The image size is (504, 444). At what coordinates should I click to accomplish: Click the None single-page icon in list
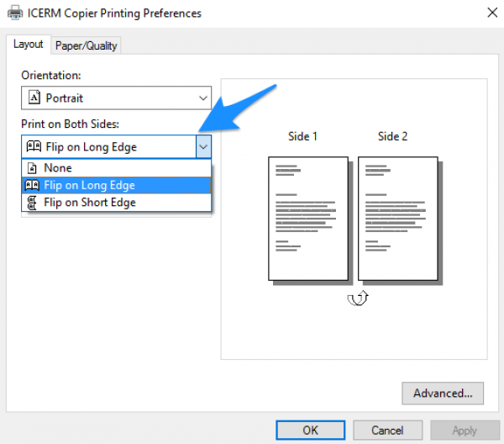(x=32, y=168)
